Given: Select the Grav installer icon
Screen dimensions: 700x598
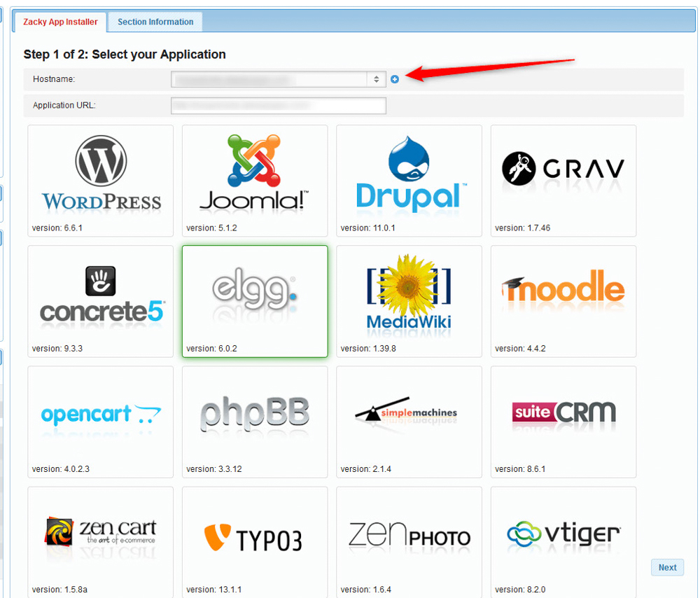Looking at the screenshot, I should [x=563, y=180].
